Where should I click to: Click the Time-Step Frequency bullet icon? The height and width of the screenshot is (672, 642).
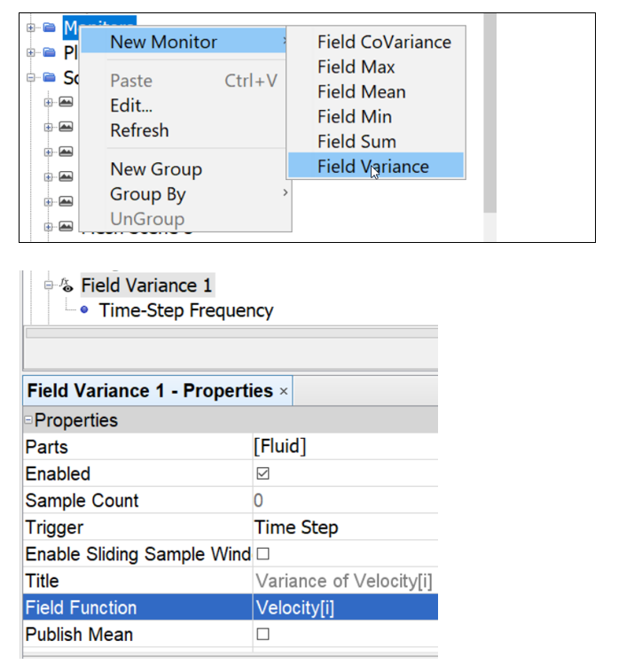pyautogui.click(x=84, y=310)
